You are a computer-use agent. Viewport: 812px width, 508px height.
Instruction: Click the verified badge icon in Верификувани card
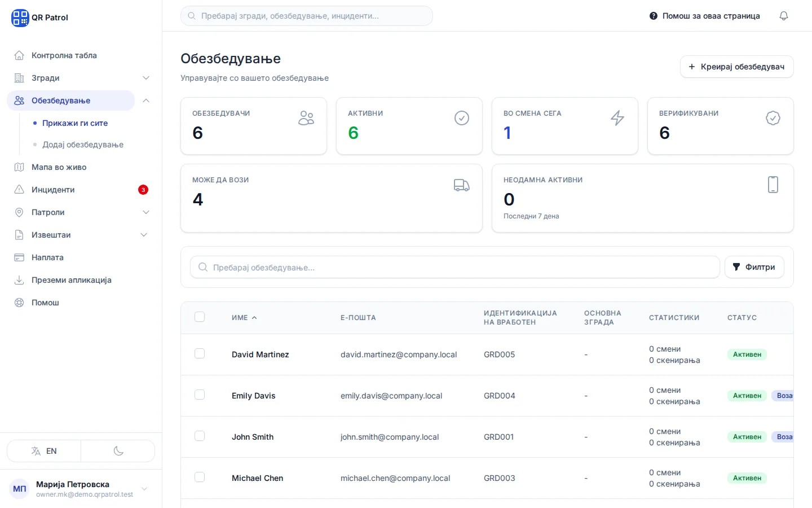tap(773, 118)
